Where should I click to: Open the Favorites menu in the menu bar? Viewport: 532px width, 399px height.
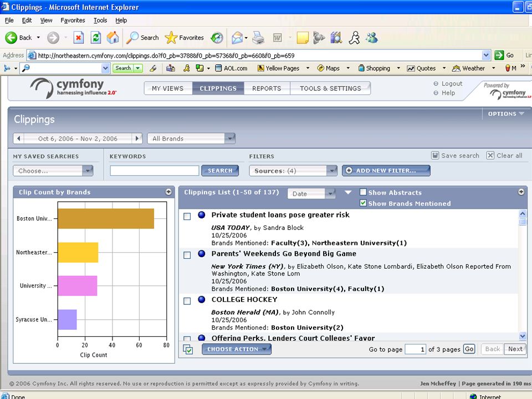(73, 21)
